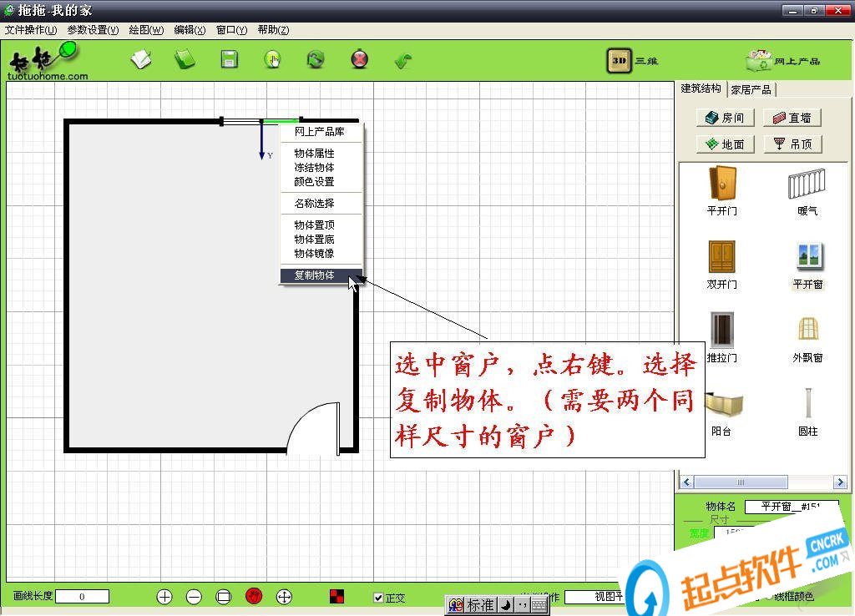The height and width of the screenshot is (616, 855).
Task: Select the 外飘窗 bay window item
Action: pyautogui.click(x=807, y=339)
